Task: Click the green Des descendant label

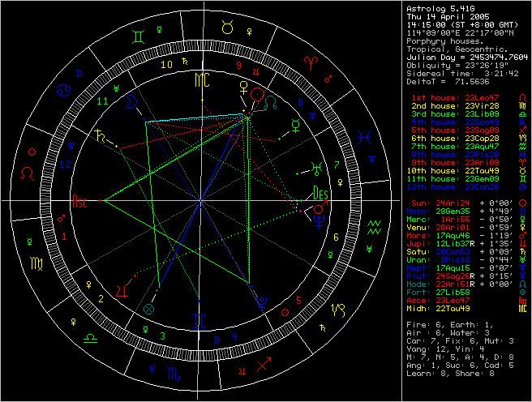Action: point(320,195)
